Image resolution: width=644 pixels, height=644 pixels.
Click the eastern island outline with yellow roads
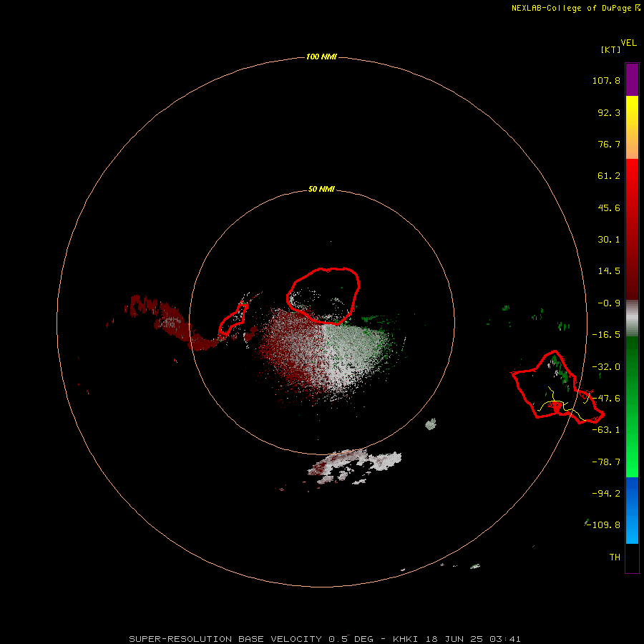pyautogui.click(x=557, y=387)
